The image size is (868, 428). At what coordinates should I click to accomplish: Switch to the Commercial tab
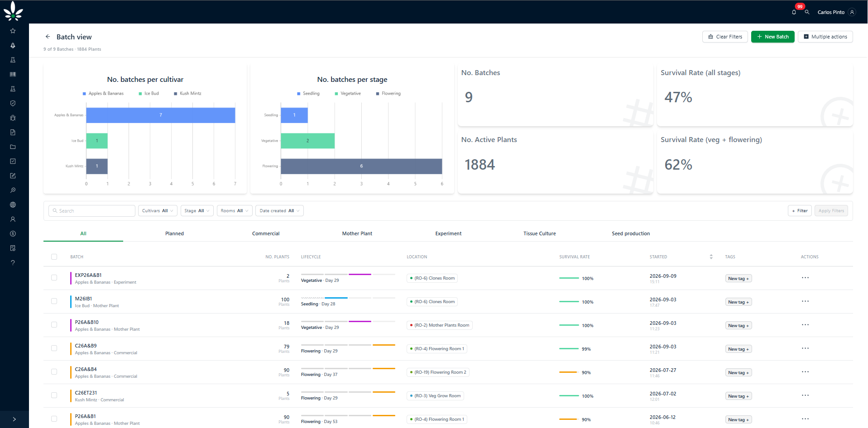[x=266, y=233]
